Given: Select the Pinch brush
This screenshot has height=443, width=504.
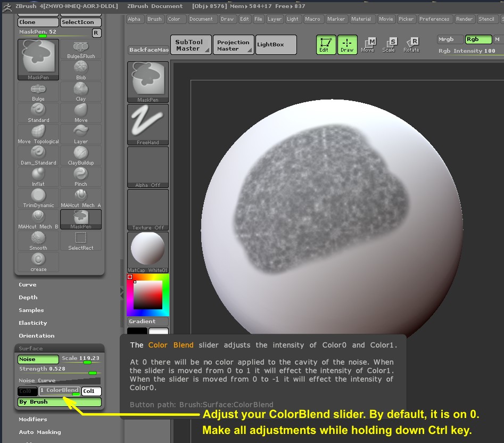Looking at the screenshot, I should (x=81, y=177).
